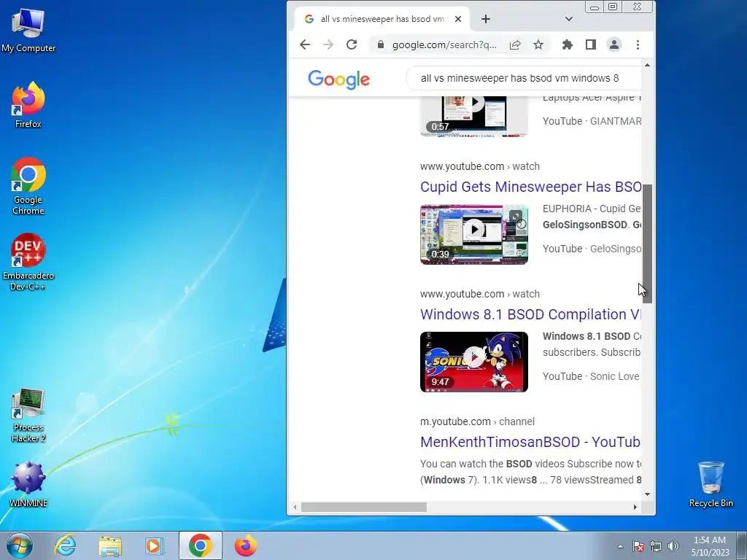Viewport: 747px width, 560px height.
Task: Select the Chrome taskbar button
Action: tap(201, 545)
